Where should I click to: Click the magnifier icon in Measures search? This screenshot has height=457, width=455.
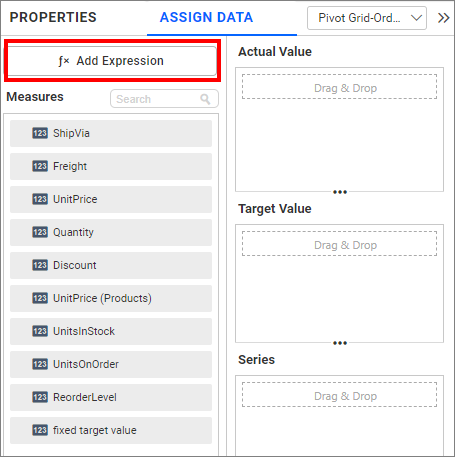(205, 99)
